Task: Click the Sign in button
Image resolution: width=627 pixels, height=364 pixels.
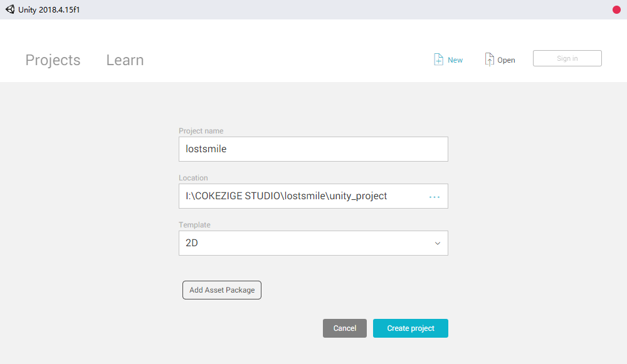Action: click(567, 58)
